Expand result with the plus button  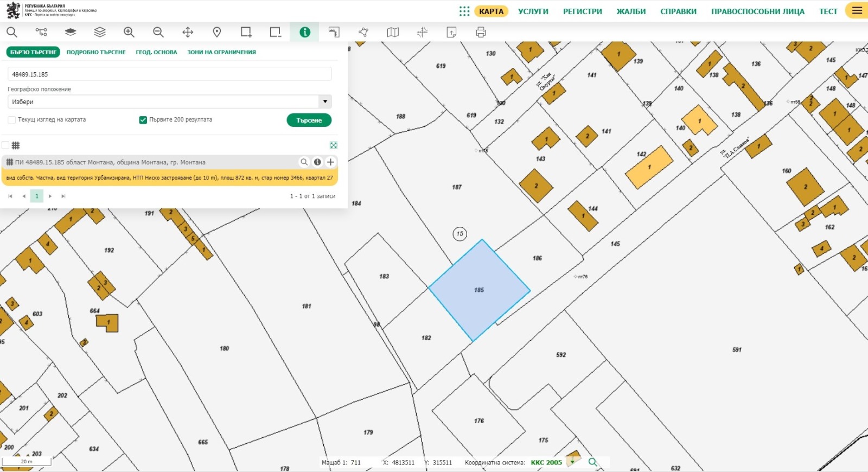pos(330,162)
